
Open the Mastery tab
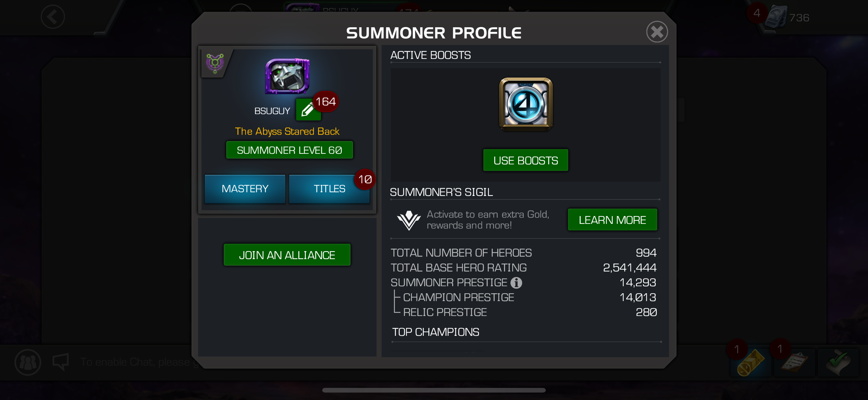[245, 189]
